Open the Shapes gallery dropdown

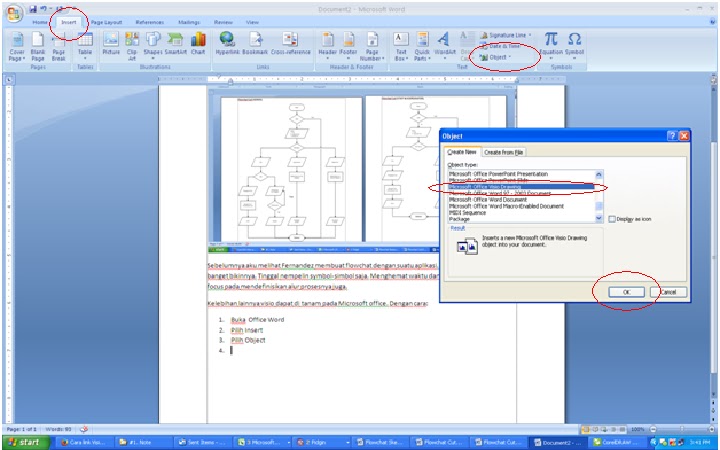coord(153,47)
